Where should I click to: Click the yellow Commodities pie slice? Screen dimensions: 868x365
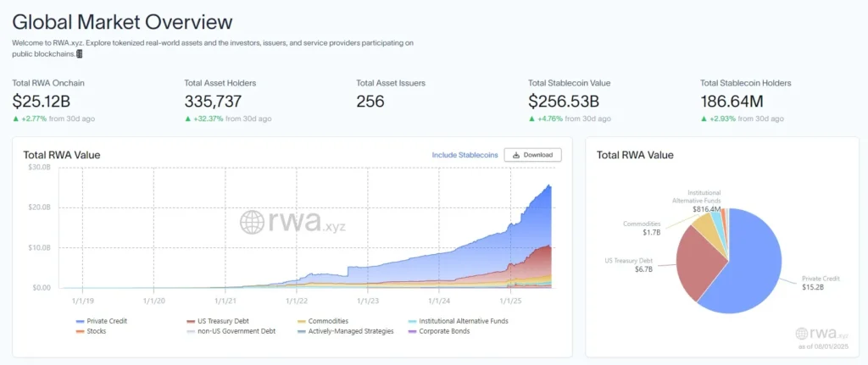tap(705, 229)
